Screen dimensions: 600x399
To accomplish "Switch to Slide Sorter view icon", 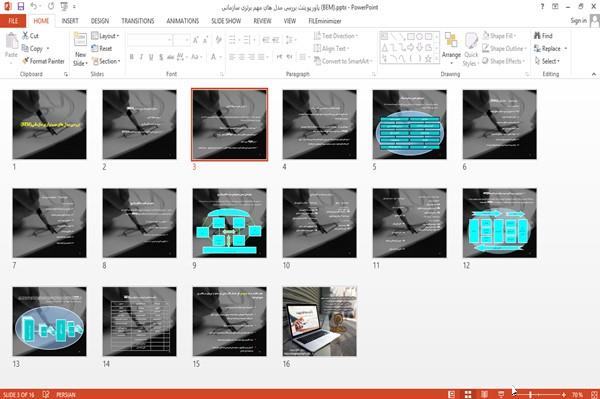I will point(468,394).
